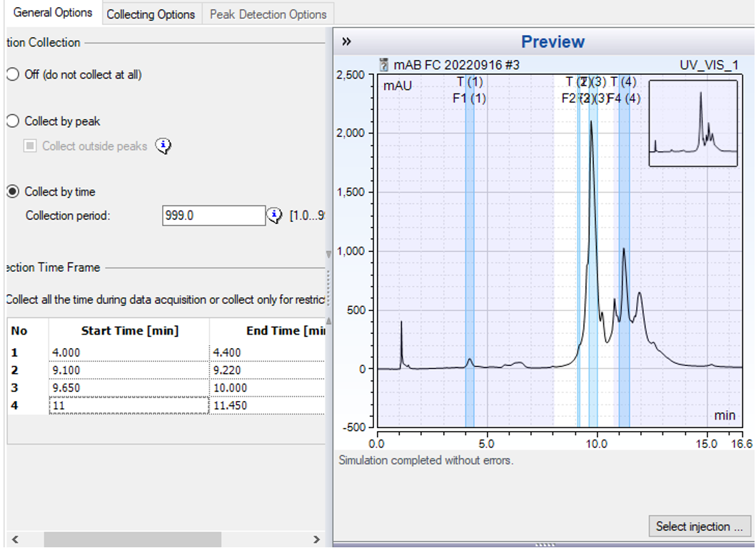Click the vertical panel splitter arrow handle
Image resolution: width=756 pixels, height=548 pixels.
[328, 254]
